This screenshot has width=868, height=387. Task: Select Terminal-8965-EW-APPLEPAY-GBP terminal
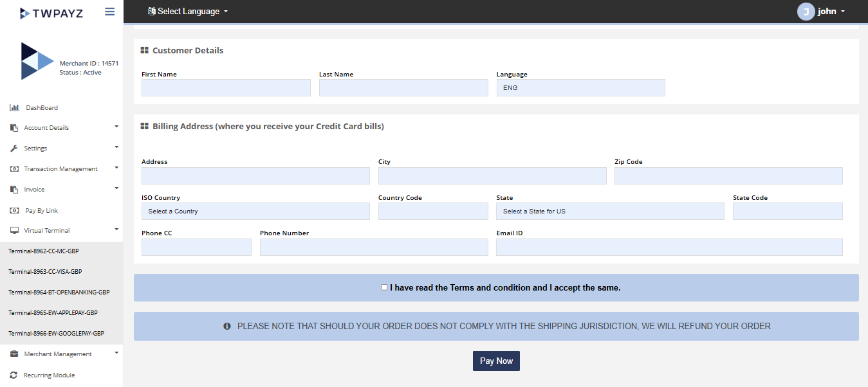[53, 312]
